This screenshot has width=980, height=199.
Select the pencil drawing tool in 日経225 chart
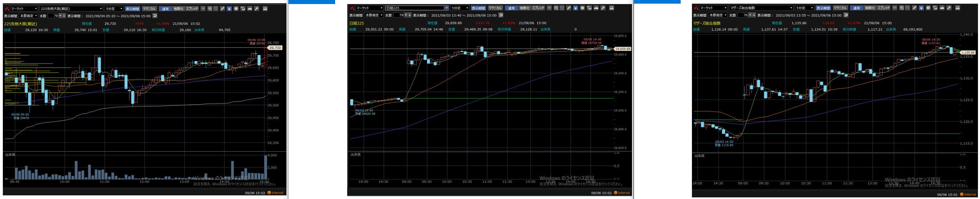coord(569,8)
